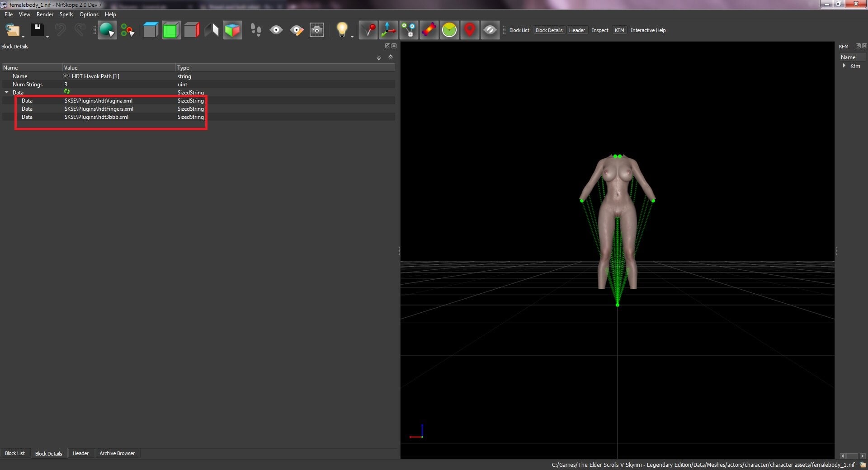The image size is (868, 470).
Task: Click the Inspect toolbar button
Action: (x=600, y=30)
